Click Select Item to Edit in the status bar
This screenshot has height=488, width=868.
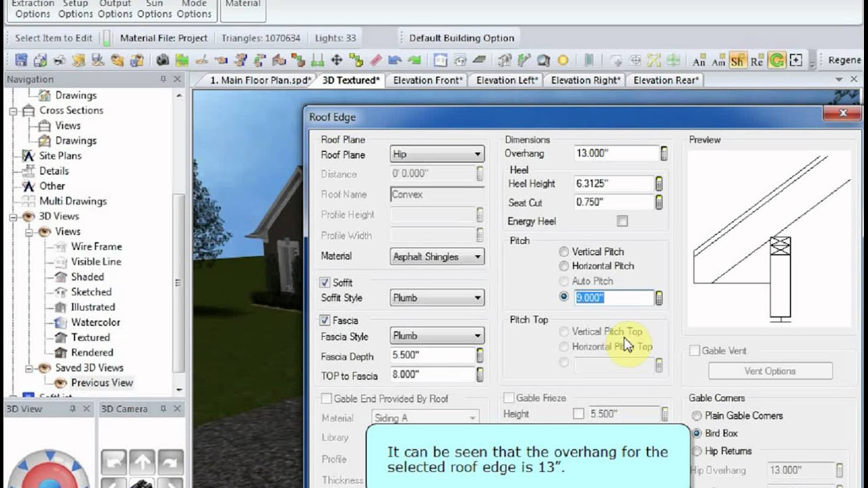coord(54,38)
